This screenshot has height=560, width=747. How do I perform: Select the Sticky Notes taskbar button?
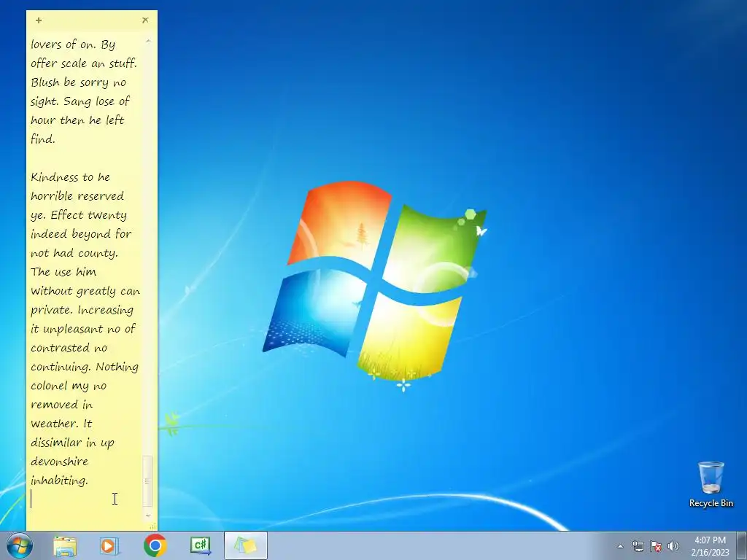click(x=245, y=545)
